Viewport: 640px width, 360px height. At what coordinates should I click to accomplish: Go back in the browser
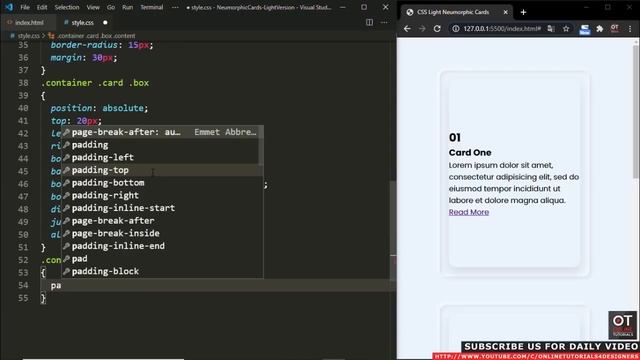coord(407,29)
